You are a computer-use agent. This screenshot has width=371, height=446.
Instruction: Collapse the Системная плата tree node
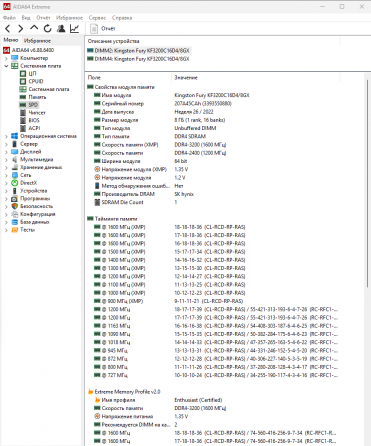click(x=6, y=66)
